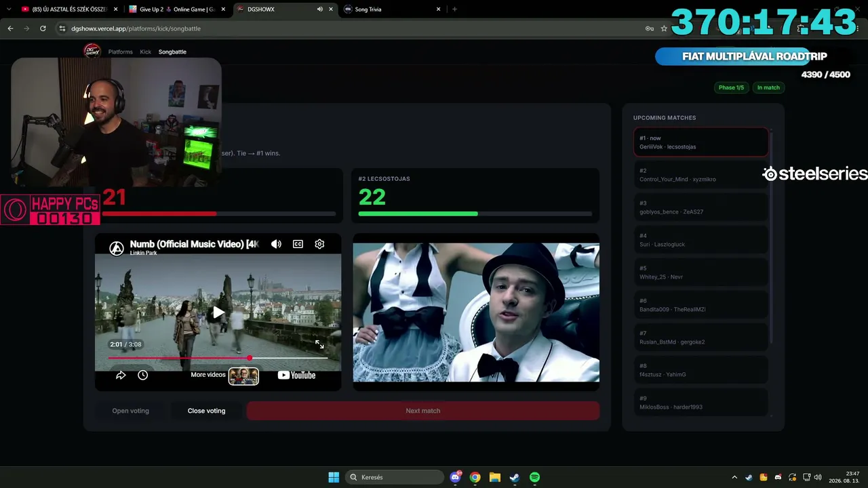Viewport: 868px width, 488px height.
Task: Select match #4 Suri · Laszlogluck
Action: tap(701, 240)
